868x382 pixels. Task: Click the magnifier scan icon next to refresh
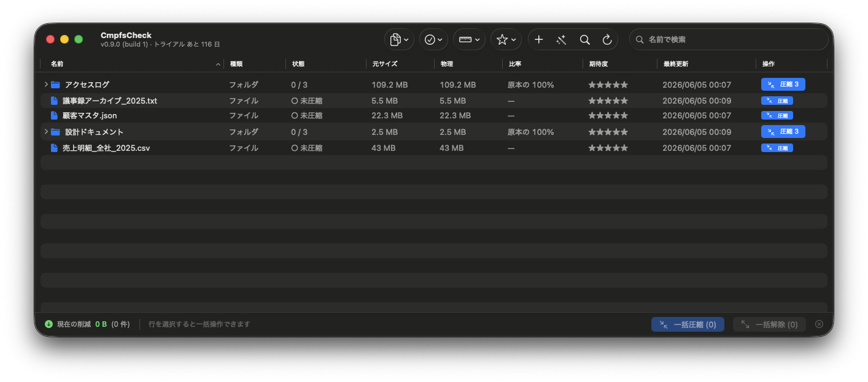[584, 39]
